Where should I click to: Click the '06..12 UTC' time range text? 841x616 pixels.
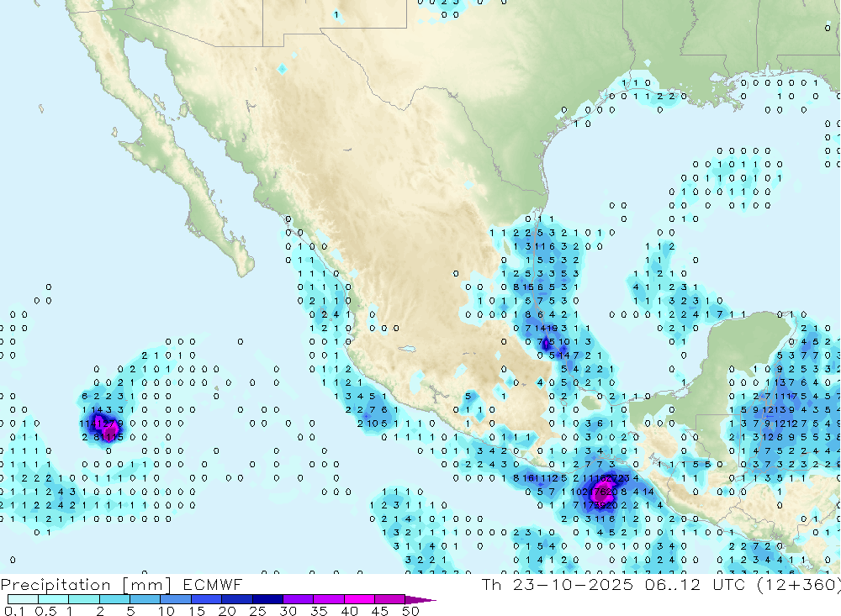(696, 584)
